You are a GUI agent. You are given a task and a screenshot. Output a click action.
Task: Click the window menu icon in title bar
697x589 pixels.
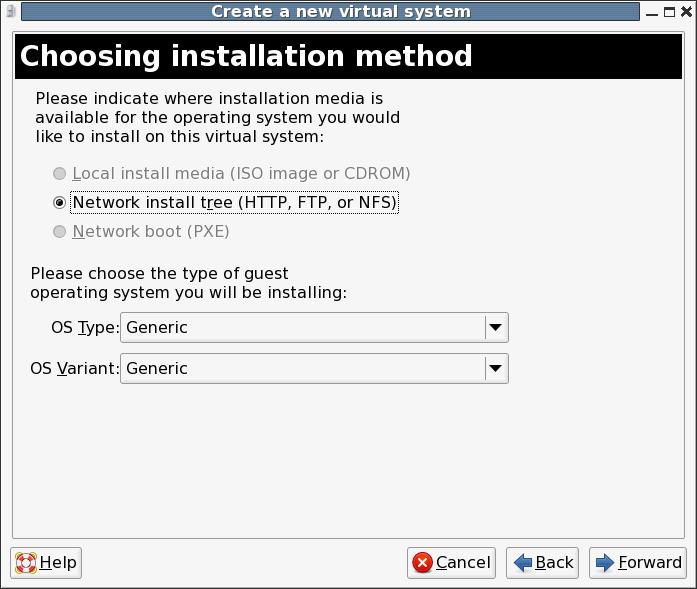tap(11, 12)
